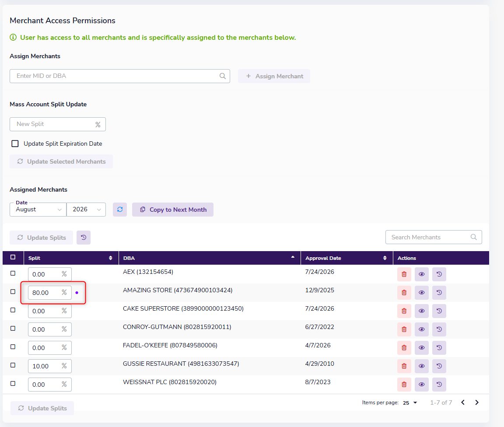Delete the GUSSIE RESTAURANT assignment
Screen dimensions: 504x427
(x=404, y=366)
